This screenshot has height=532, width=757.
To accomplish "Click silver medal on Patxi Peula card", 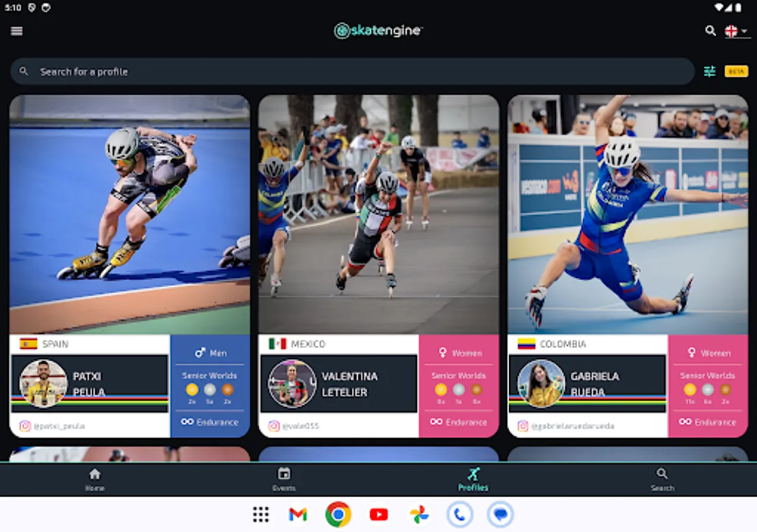I will point(210,390).
